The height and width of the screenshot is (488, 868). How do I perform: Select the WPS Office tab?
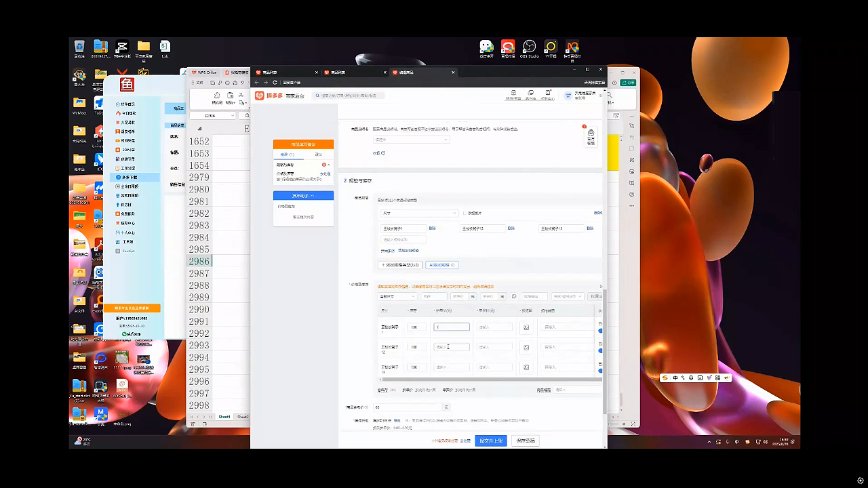tap(205, 73)
